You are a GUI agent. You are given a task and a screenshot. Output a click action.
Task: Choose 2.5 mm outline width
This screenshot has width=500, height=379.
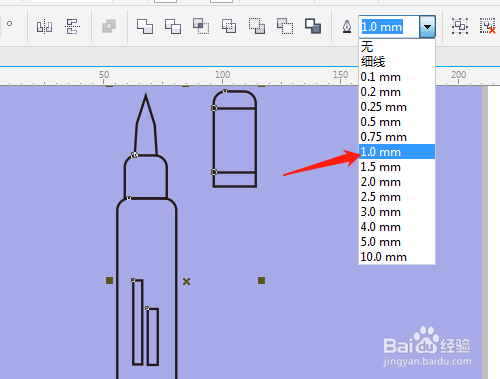coord(397,197)
